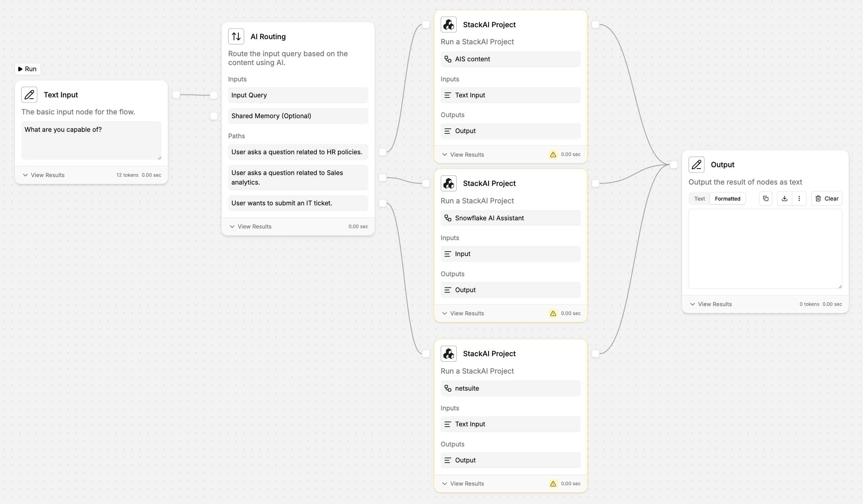
Task: Open the three-dot options in Output node
Action: pos(799,199)
